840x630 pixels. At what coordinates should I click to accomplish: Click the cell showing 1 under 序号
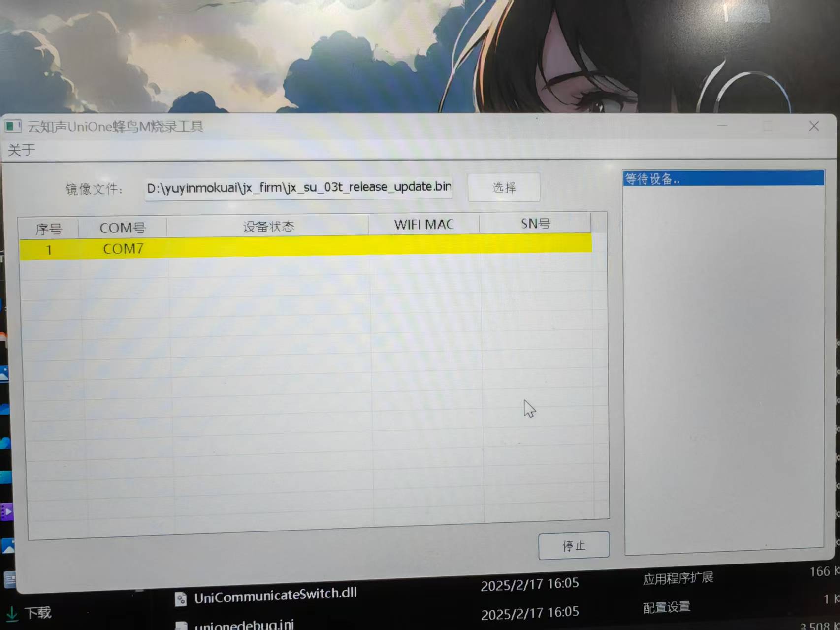click(x=49, y=250)
